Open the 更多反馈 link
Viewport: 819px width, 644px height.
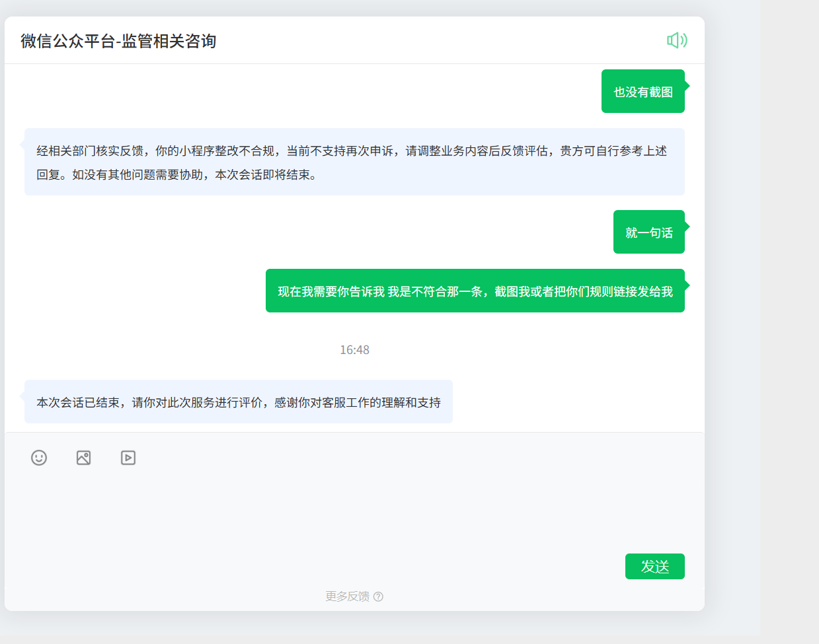click(x=348, y=596)
